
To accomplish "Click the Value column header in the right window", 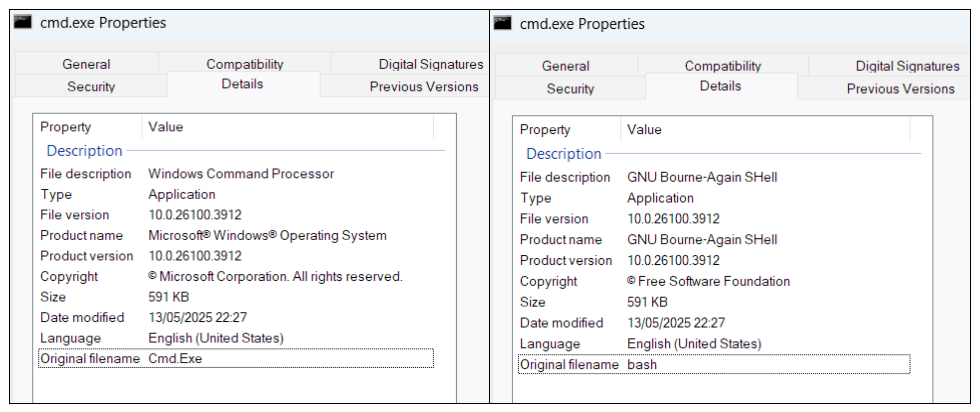I will click(x=765, y=129).
